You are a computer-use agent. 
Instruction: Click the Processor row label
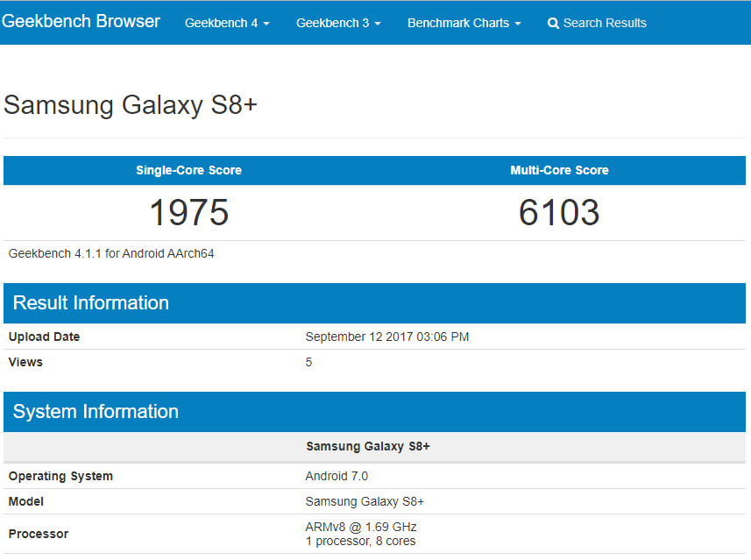click(x=39, y=534)
